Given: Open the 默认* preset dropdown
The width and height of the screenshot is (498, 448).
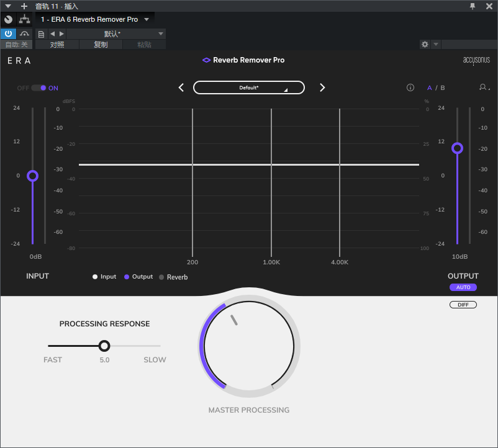Looking at the screenshot, I should click(x=116, y=34).
